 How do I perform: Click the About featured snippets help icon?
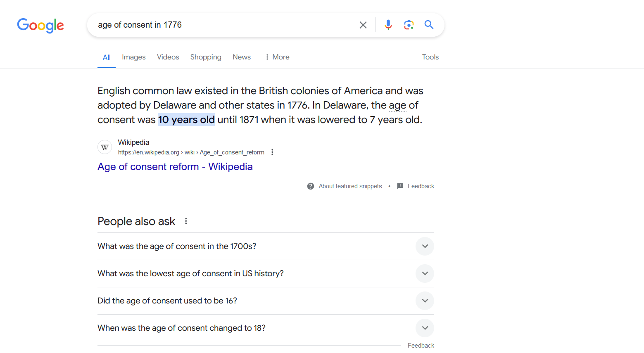point(311,186)
